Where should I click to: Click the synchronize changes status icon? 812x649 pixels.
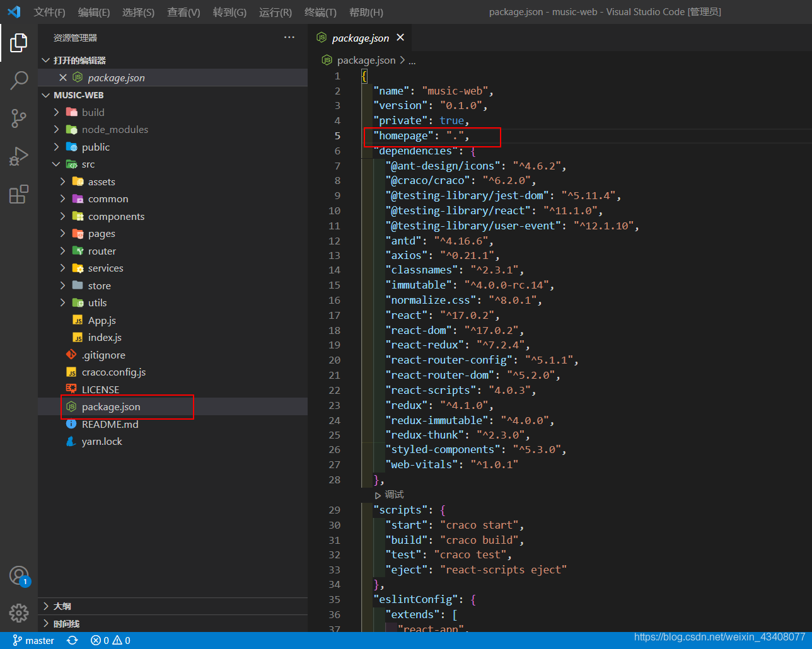pyautogui.click(x=72, y=640)
